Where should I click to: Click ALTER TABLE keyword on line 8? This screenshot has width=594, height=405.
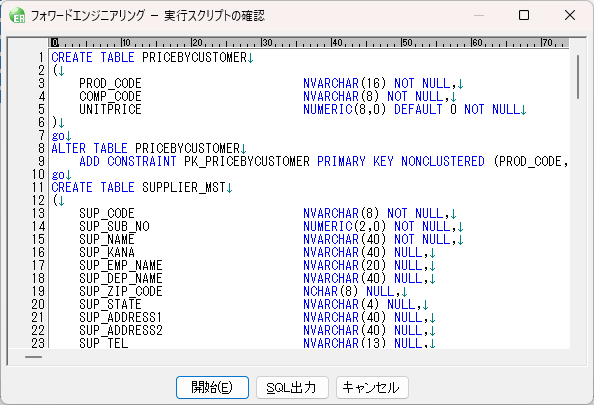89,149
